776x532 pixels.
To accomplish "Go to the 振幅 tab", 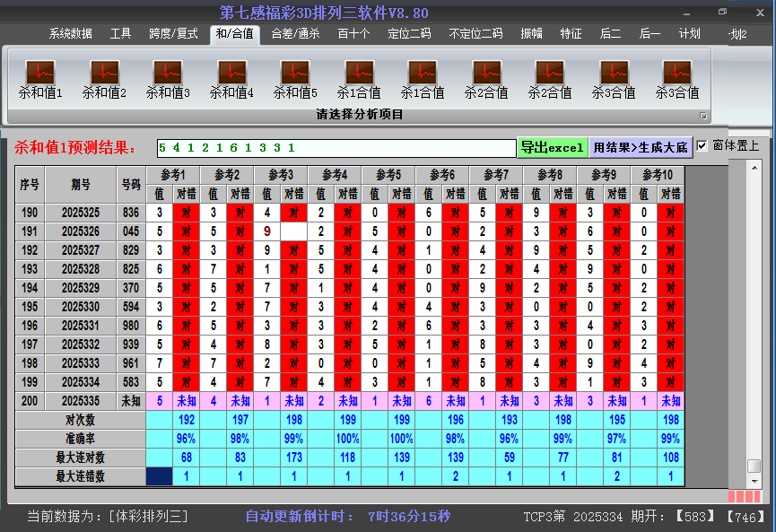I will (532, 34).
